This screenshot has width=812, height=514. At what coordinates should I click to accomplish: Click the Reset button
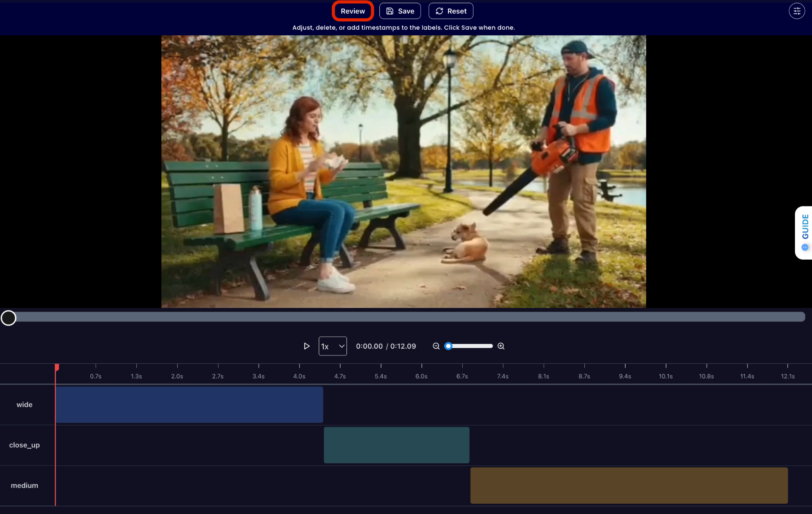pos(451,11)
